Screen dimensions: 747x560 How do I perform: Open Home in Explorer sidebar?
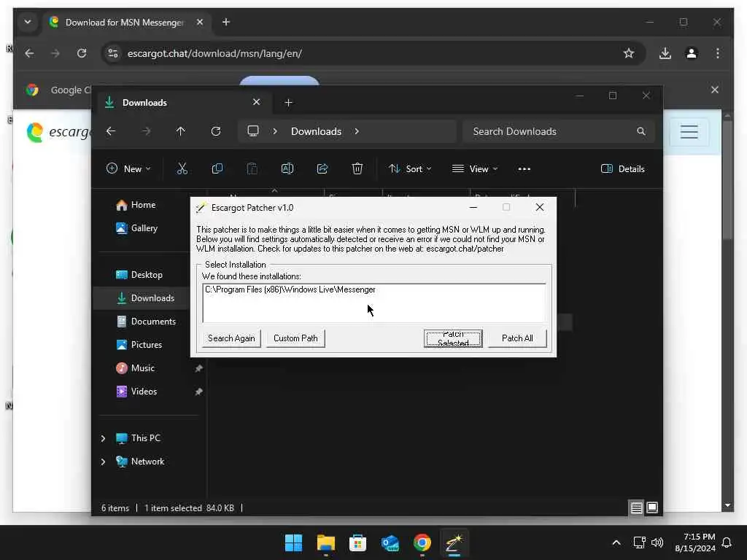[143, 205]
